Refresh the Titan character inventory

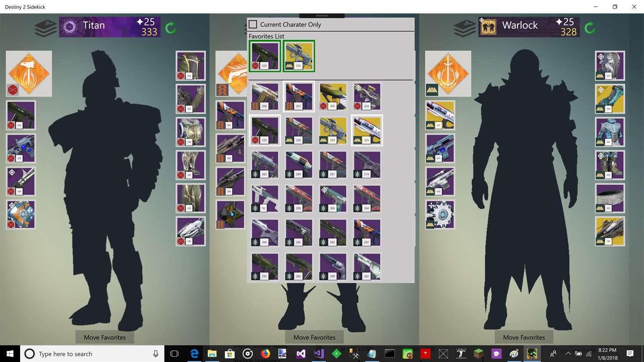[170, 28]
